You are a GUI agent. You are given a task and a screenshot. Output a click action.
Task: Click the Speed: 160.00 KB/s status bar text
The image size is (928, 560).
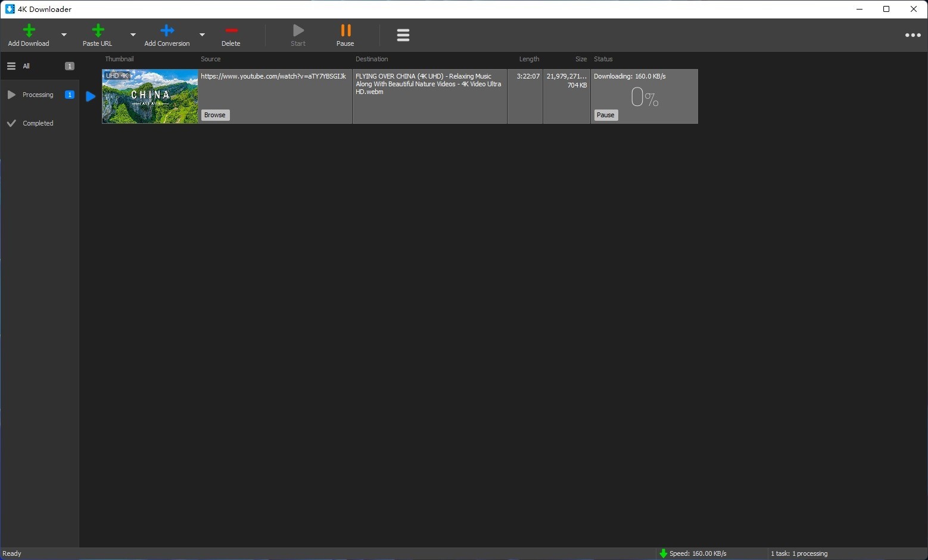(x=698, y=553)
